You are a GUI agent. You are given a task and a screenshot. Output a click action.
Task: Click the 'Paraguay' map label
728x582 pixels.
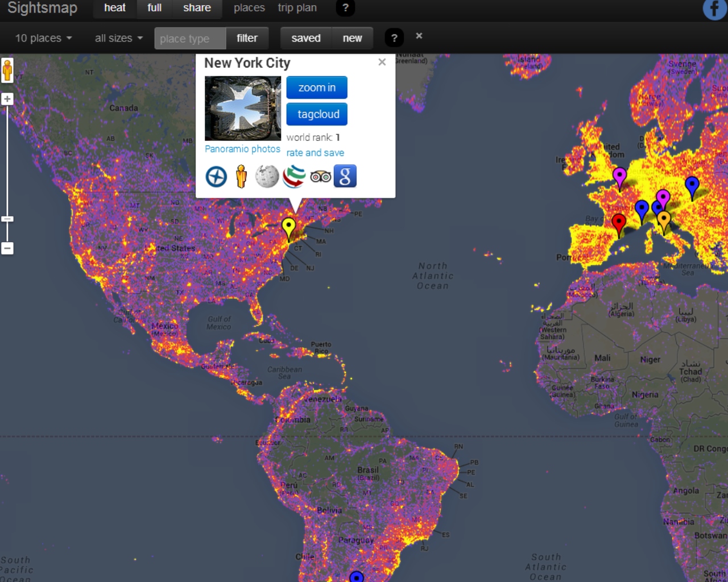[356, 540]
